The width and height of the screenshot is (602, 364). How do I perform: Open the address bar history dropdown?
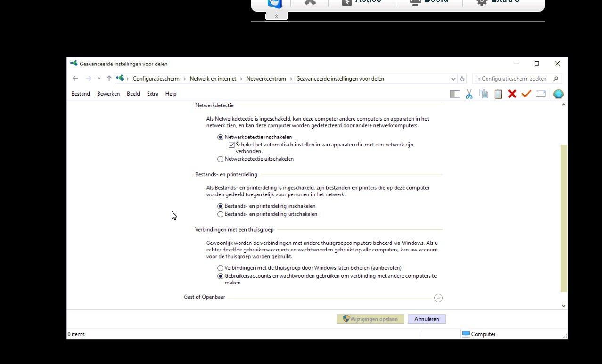454,79
